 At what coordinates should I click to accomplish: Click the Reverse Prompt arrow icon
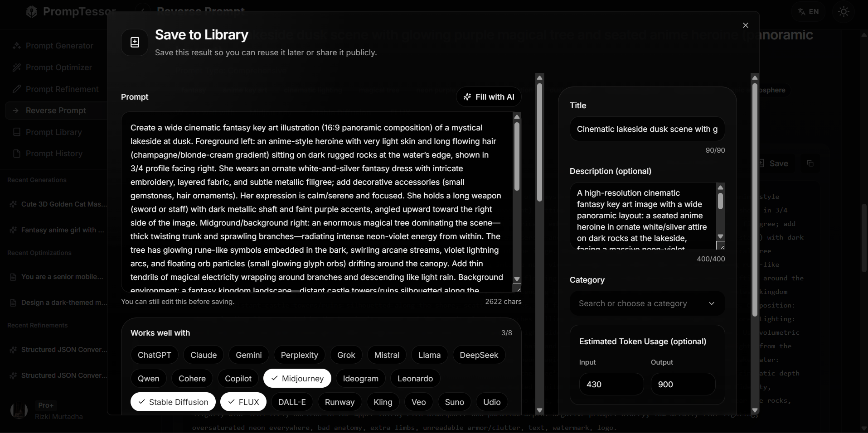coord(16,111)
